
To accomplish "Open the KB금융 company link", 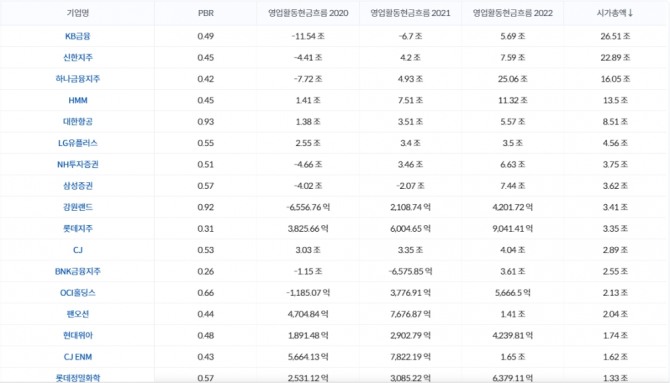I will (78, 36).
